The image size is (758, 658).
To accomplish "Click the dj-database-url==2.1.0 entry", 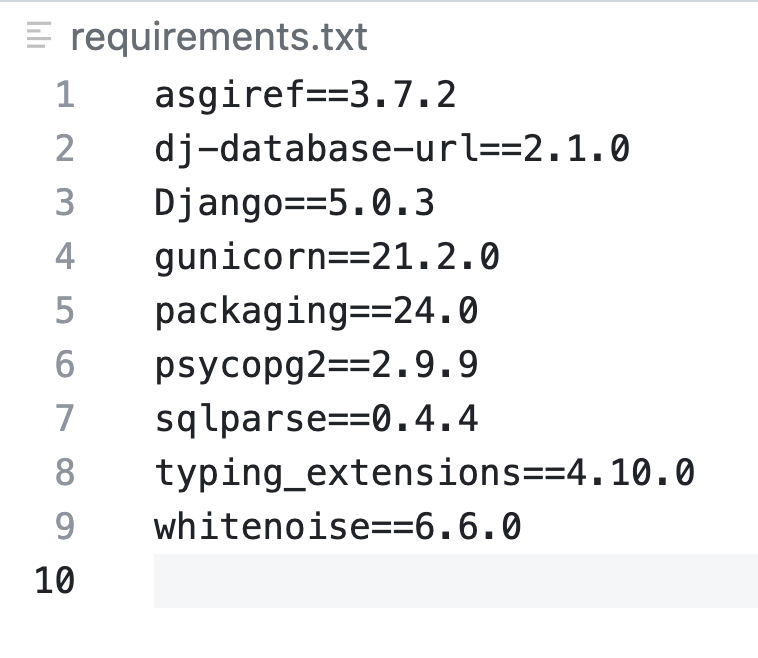I will coord(392,149).
